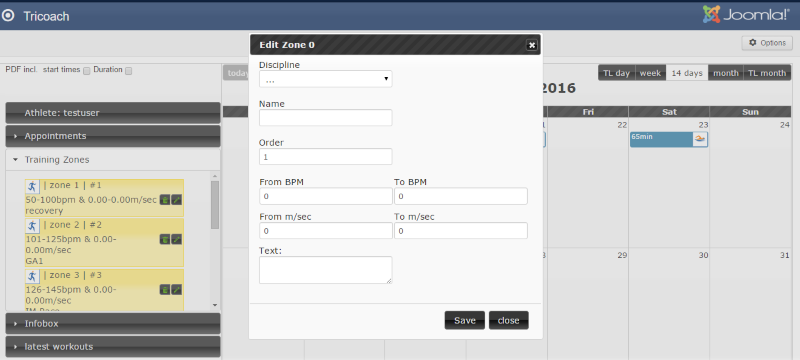Image resolution: width=800 pixels, height=360 pixels.
Task: Click the To BPM field
Action: [461, 196]
